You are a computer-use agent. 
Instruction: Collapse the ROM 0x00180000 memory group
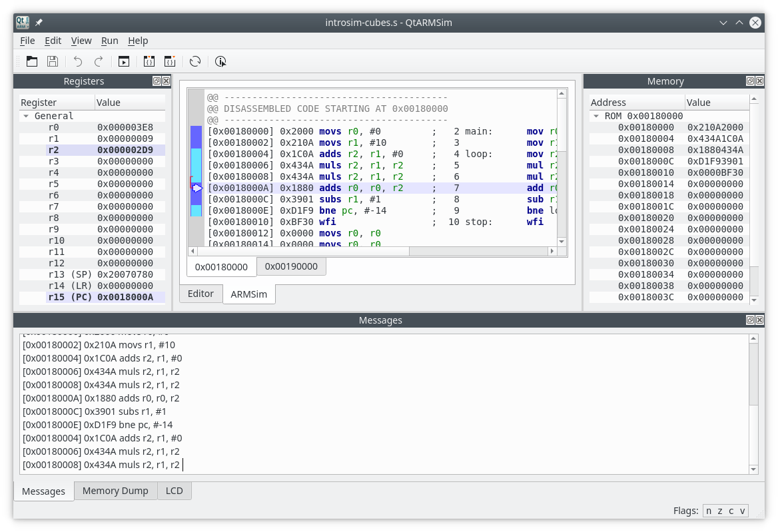tap(596, 116)
